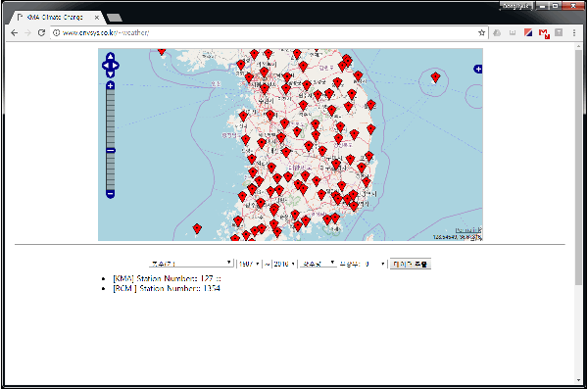Maximize the browser window

click(x=555, y=6)
